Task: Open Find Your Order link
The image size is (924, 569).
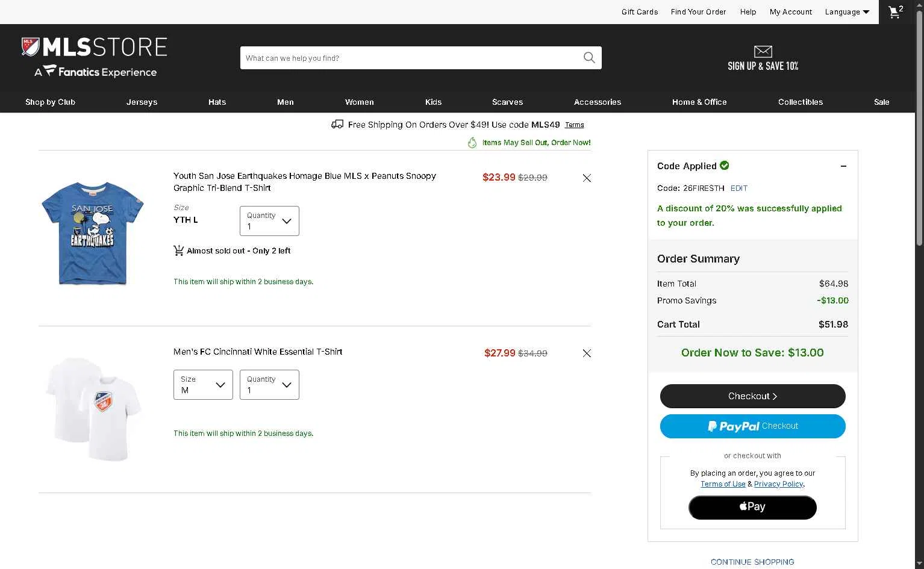Action: click(699, 12)
